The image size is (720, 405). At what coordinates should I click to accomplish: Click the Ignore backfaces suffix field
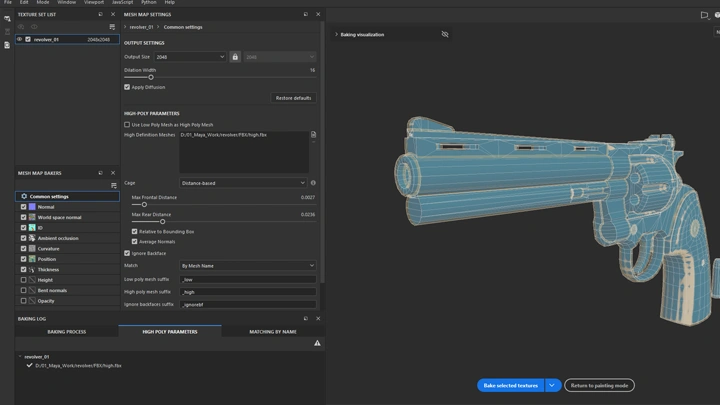(x=248, y=304)
